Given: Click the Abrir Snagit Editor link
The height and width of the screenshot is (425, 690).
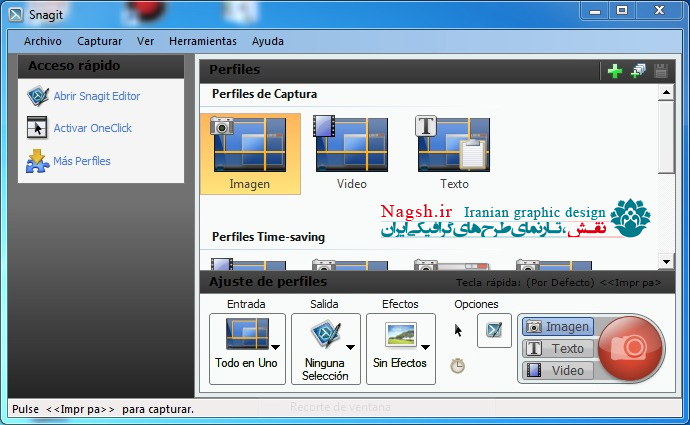Looking at the screenshot, I should point(97,96).
